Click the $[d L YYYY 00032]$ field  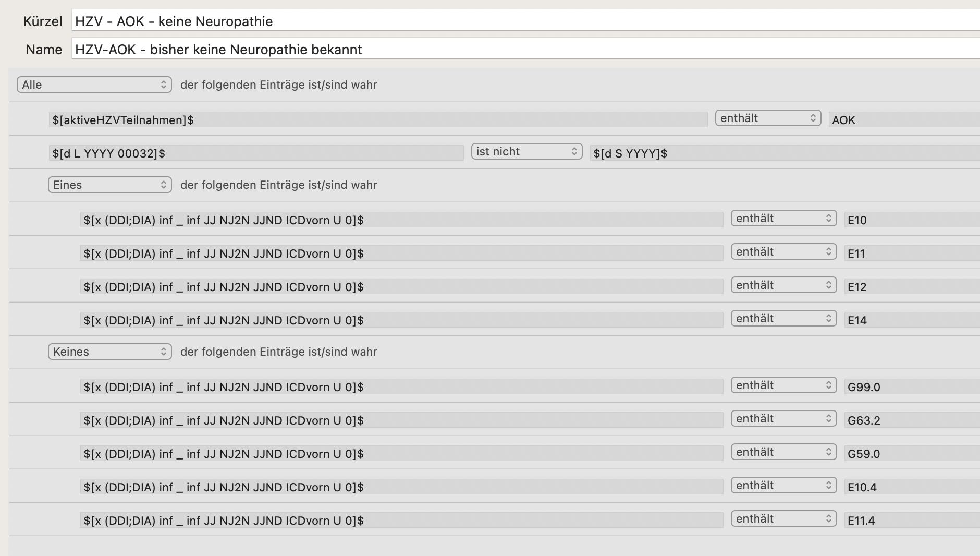tap(256, 153)
